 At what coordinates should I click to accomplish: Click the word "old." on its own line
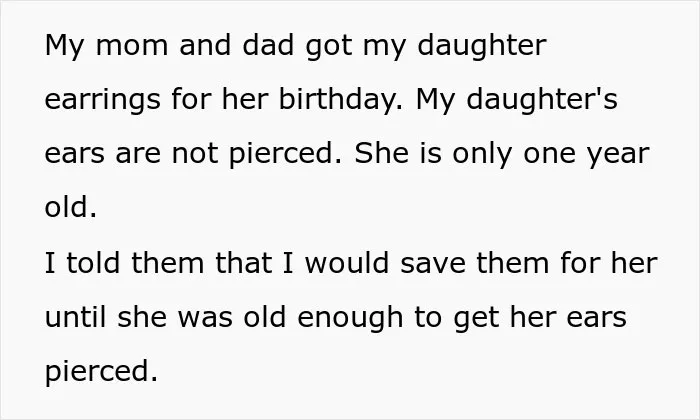(x=71, y=208)
